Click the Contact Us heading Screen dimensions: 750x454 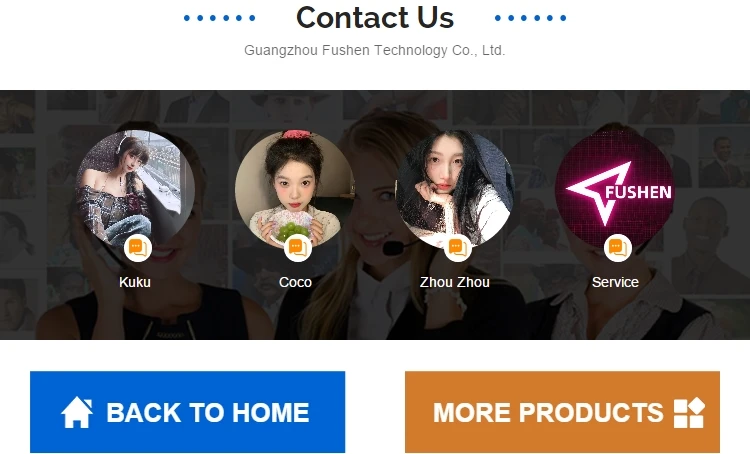375,18
